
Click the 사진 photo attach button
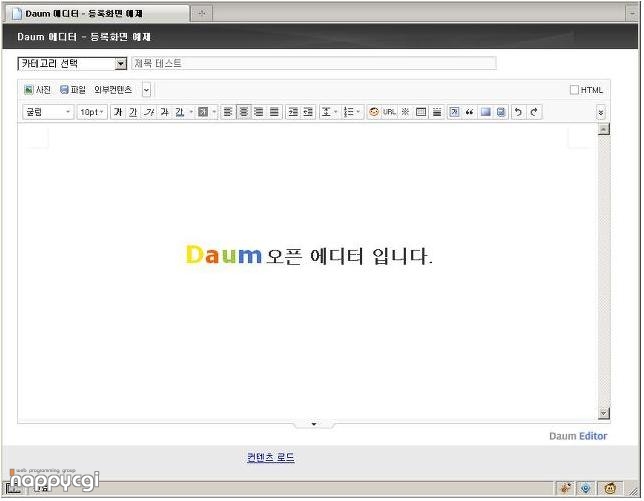point(37,90)
